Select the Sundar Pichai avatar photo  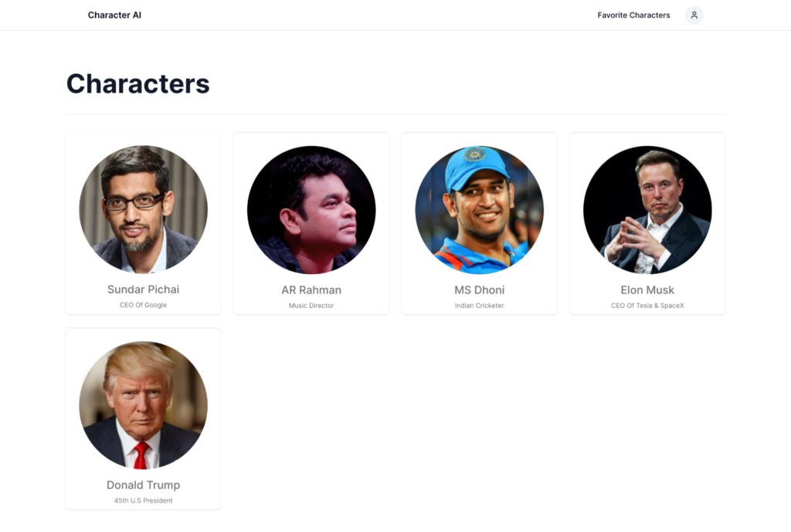point(143,210)
